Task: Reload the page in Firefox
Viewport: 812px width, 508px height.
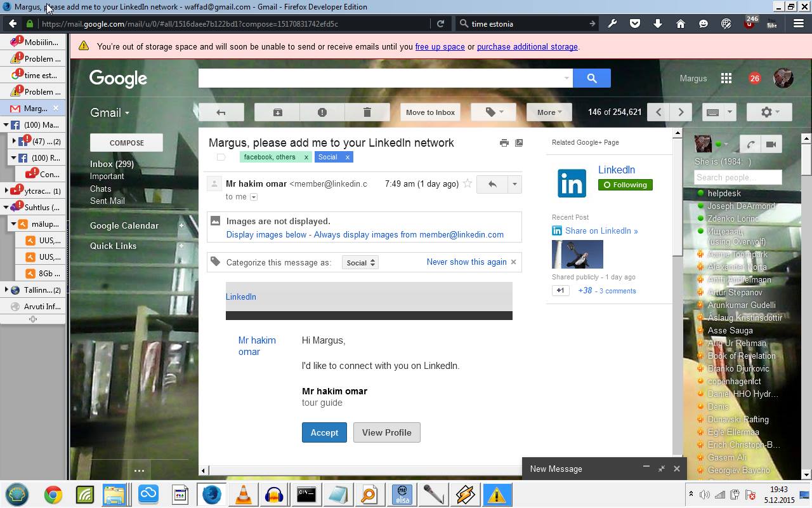Action: point(440,23)
